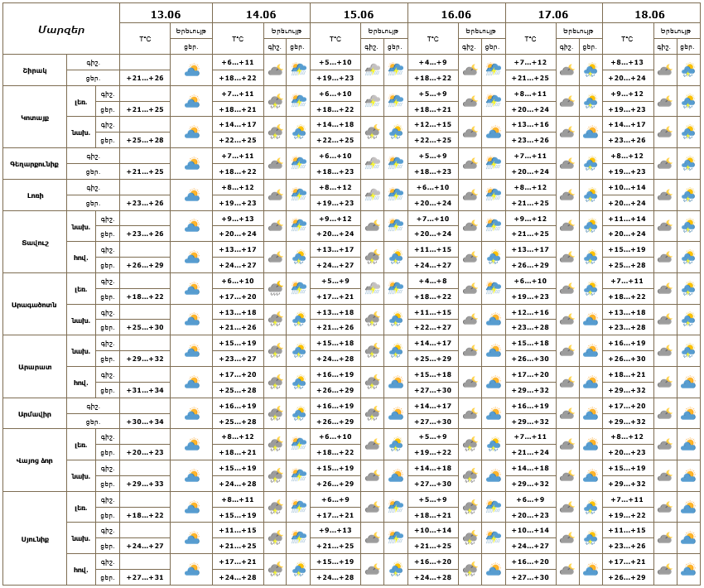This screenshot has height=588, width=704.
Task: Click Գեղարքունիք 17.06 daytime weather icon
Action: (x=591, y=164)
